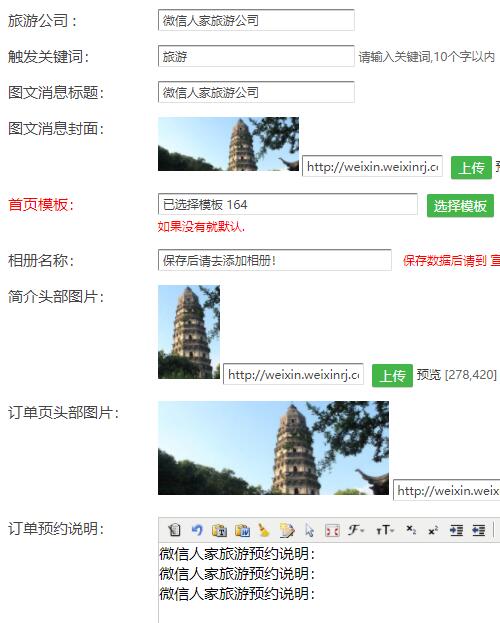Click red text 保存数据后请到
Screen dimensions: 500x623
point(444,261)
